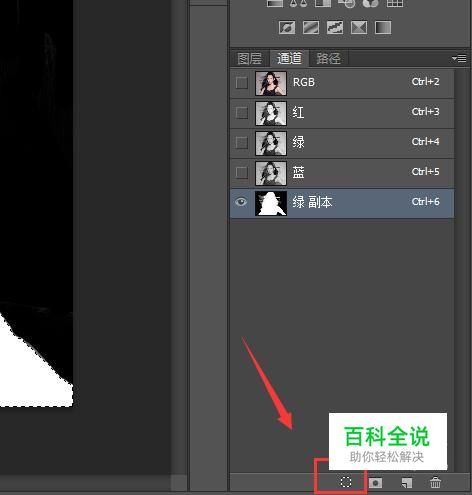Show the 红 channel visibility box
472x495 pixels.
[242, 113]
